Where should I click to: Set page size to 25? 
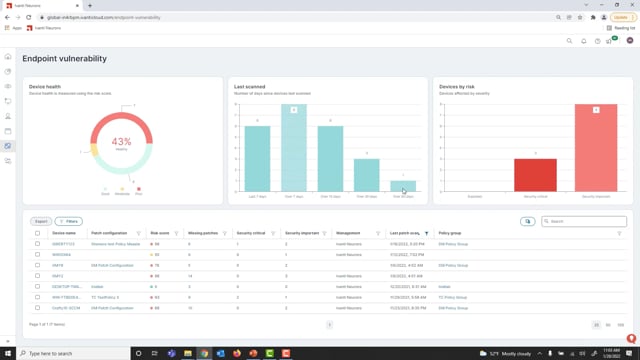[x=596, y=325]
